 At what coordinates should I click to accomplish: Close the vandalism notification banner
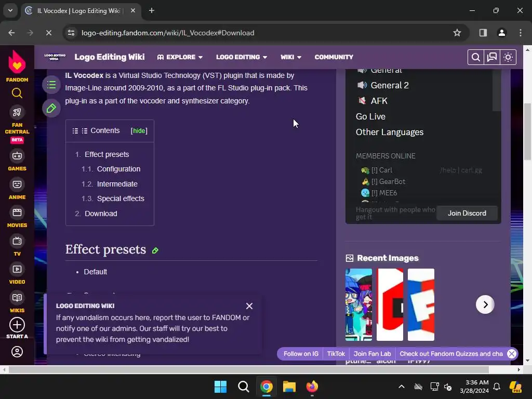[249, 306]
